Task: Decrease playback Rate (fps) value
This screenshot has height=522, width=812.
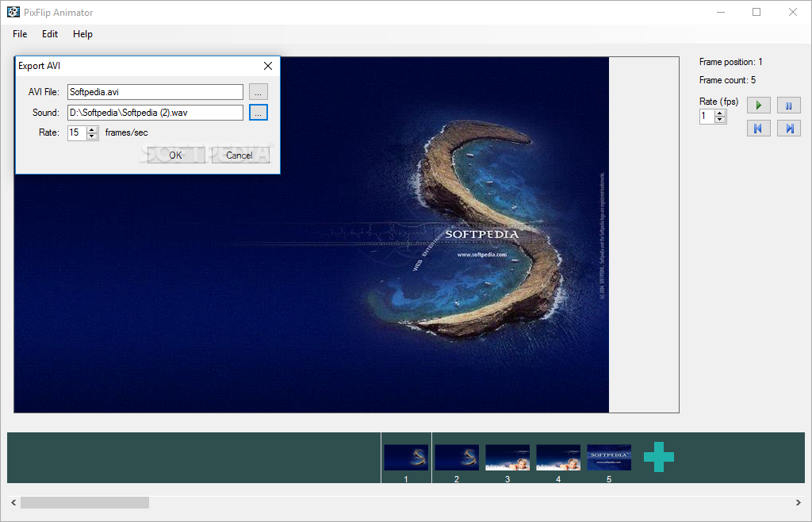Action: point(720,120)
